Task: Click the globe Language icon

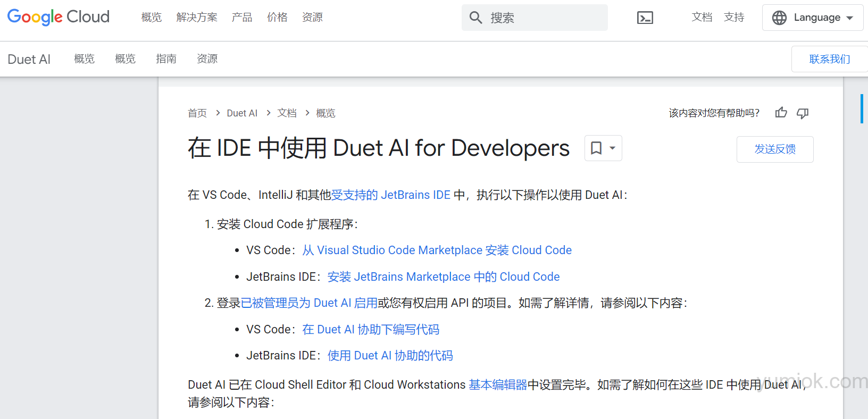Action: click(x=779, y=18)
